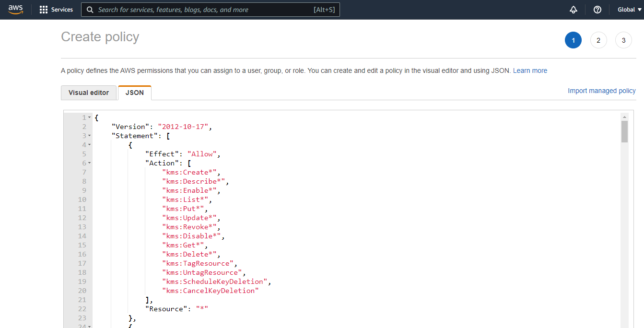The width and height of the screenshot is (644, 328).
Task: Click step 3 indicator circle
Action: click(623, 40)
